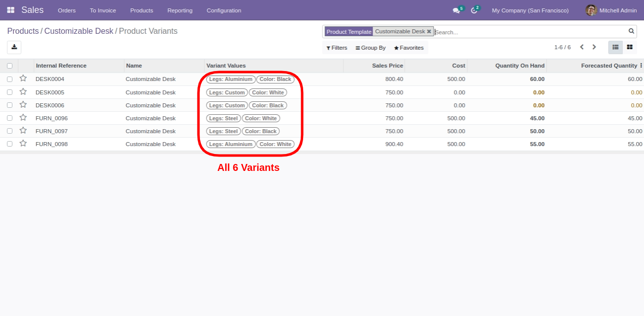Navigate to Products breadcrumb link
Screen dimensions: 644x316
(23, 31)
